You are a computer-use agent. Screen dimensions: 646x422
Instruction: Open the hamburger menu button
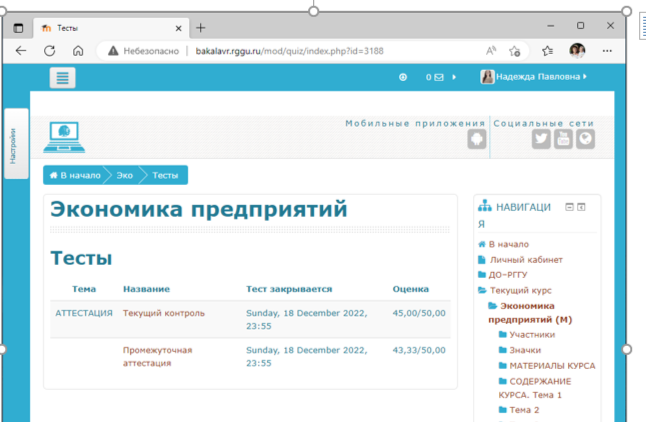click(62, 78)
